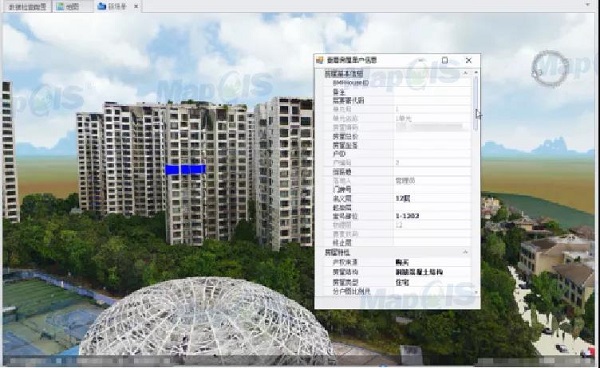Maximize the house info dialog

pos(445,60)
